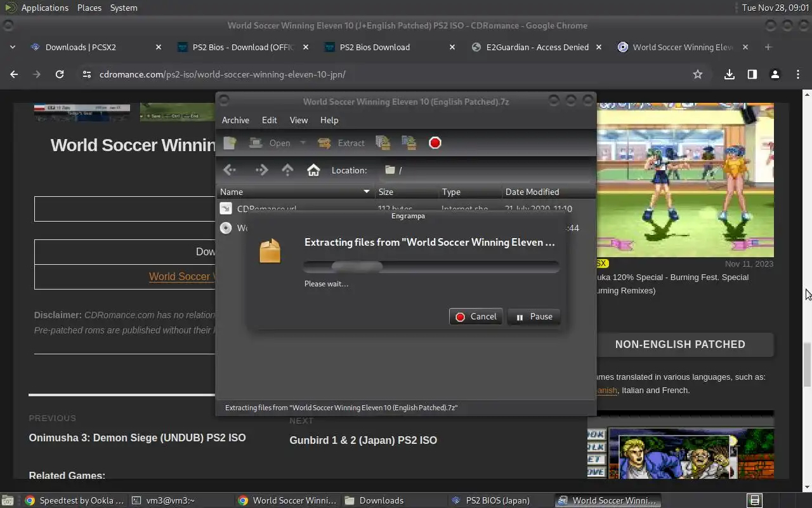Screen dimensions: 812x508
Task: Sort files by Name column
Action: point(295,192)
